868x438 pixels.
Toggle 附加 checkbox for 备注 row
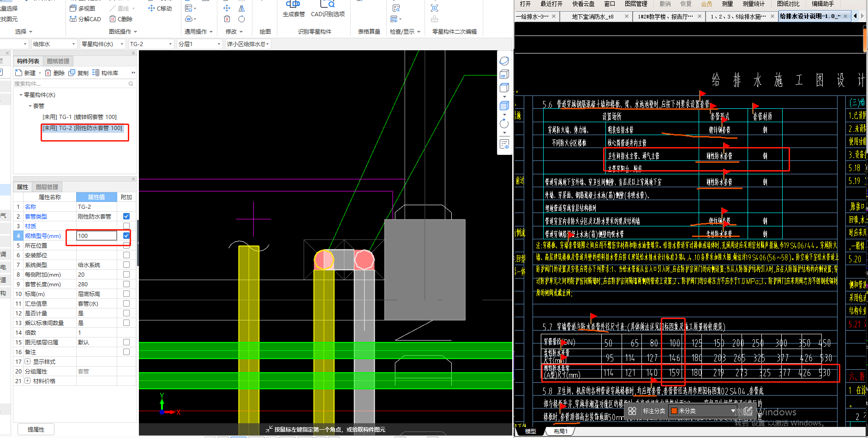coord(126,352)
